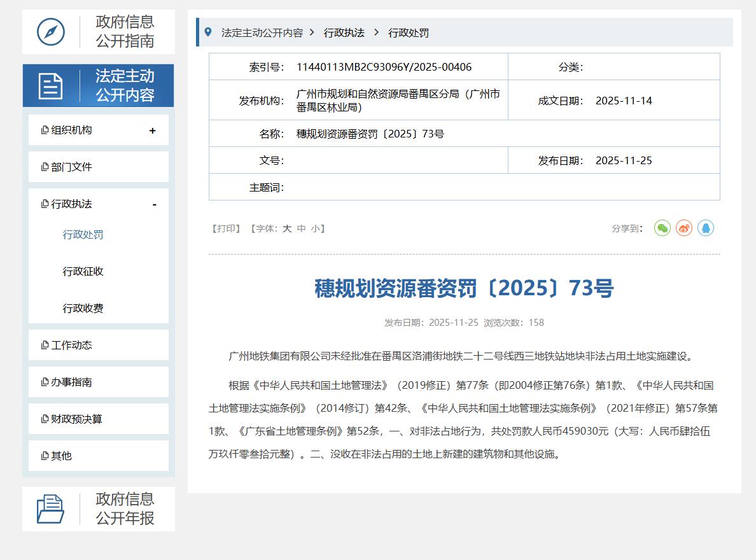Click the compass icon for 政府信息公开指南
The width and height of the screenshot is (756, 560).
tap(51, 32)
